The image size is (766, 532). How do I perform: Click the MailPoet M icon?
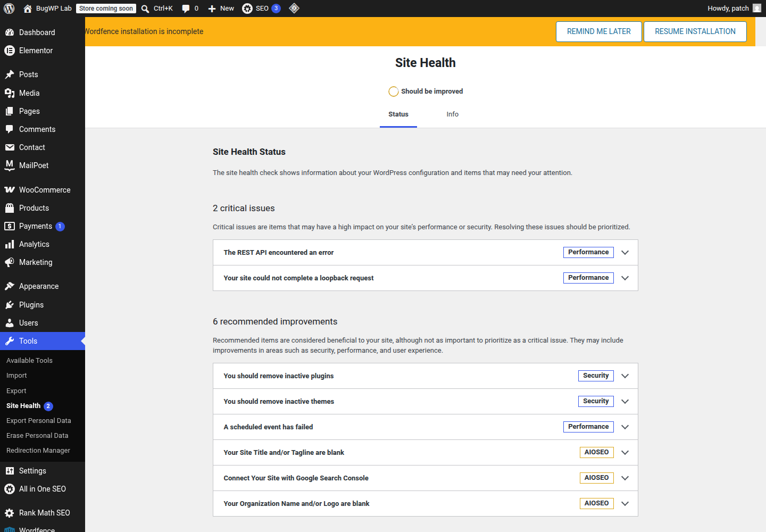tap(10, 165)
